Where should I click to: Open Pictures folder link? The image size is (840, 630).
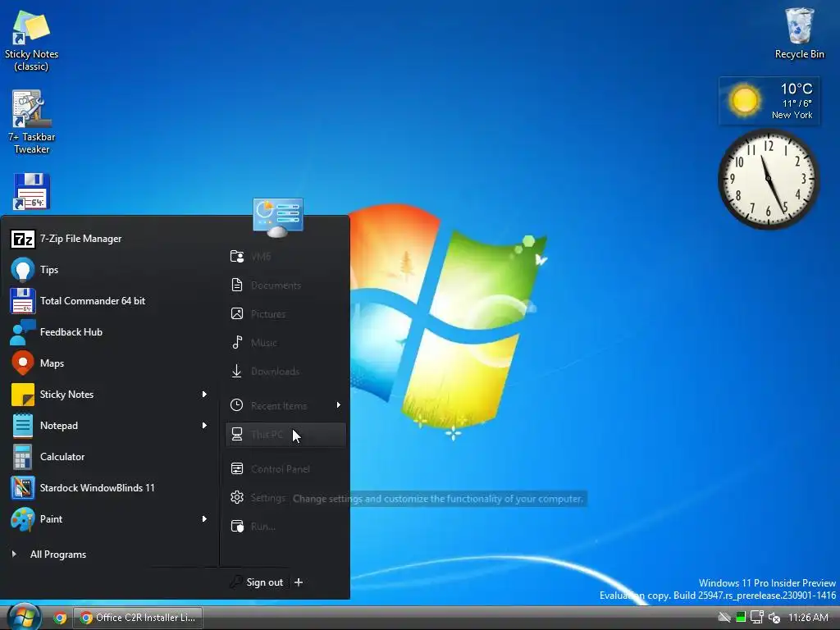coord(285,314)
